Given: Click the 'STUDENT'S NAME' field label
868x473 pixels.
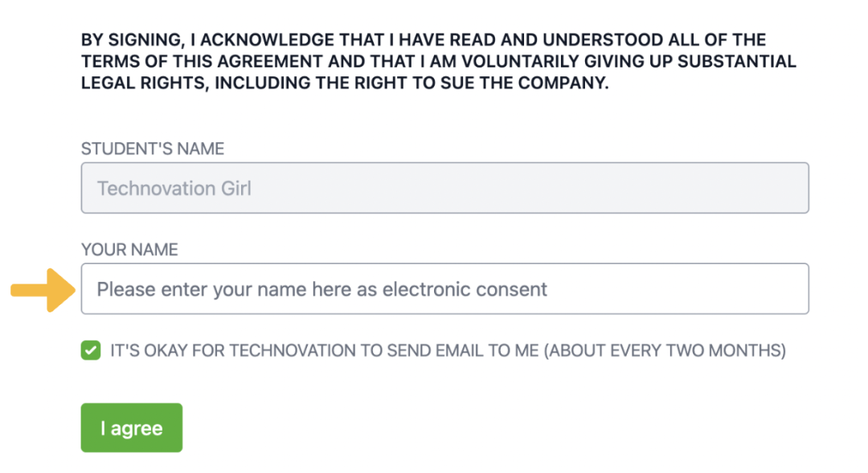Looking at the screenshot, I should tap(153, 149).
